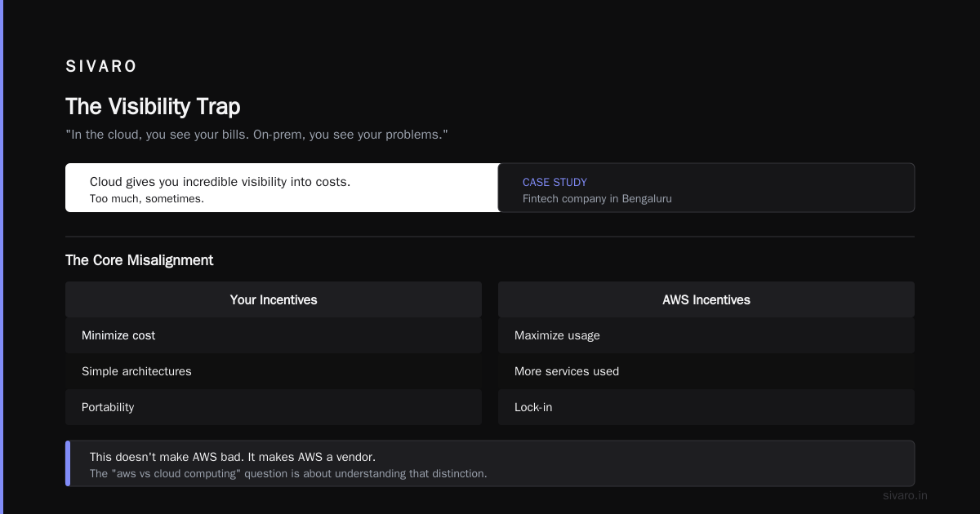Viewport: 980px width, 514px height.
Task: Click "Fintech company in Bengaluru"
Action: pyautogui.click(x=597, y=198)
